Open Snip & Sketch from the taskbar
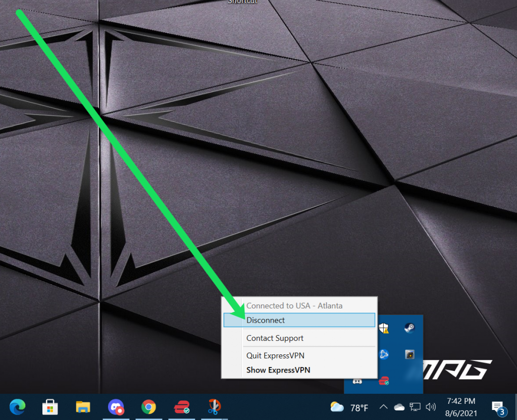Image resolution: width=517 pixels, height=420 pixels. click(214, 407)
